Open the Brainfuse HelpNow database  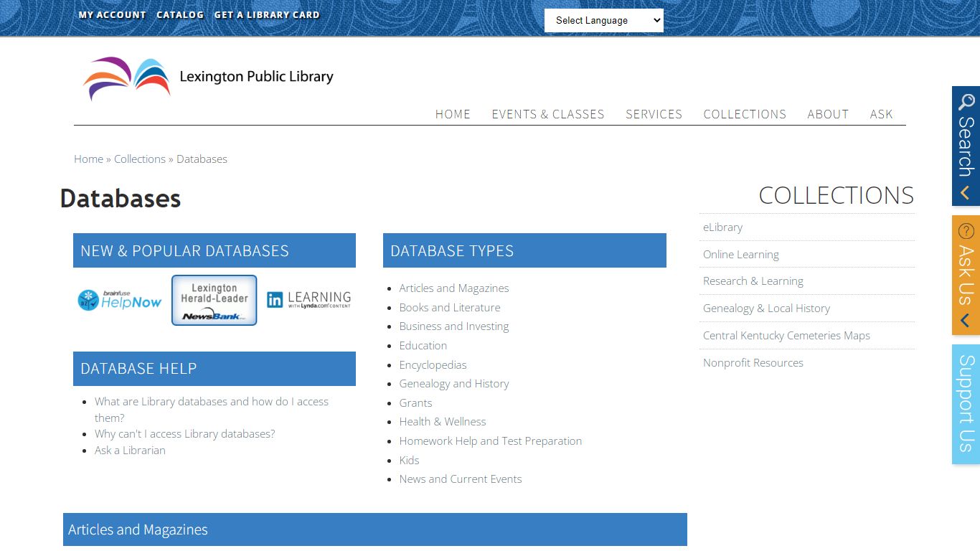pyautogui.click(x=120, y=300)
